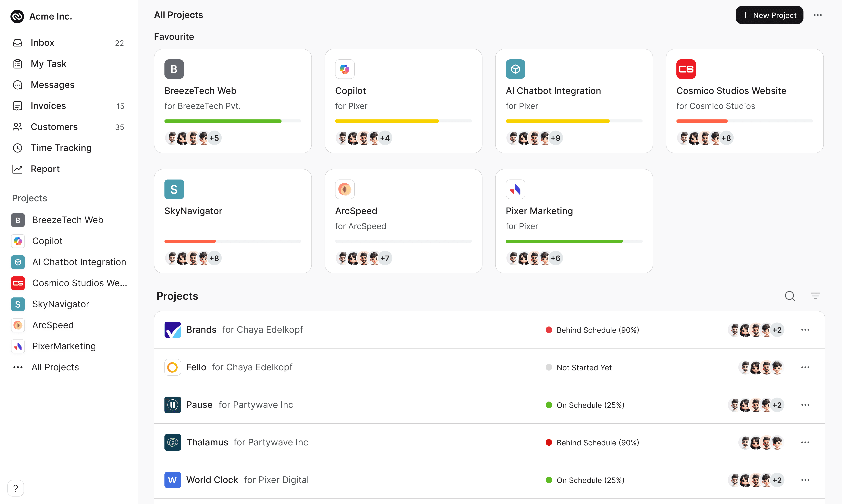Select SkyNavigator in sidebar projects list
This screenshot has height=504, width=842.
click(61, 304)
